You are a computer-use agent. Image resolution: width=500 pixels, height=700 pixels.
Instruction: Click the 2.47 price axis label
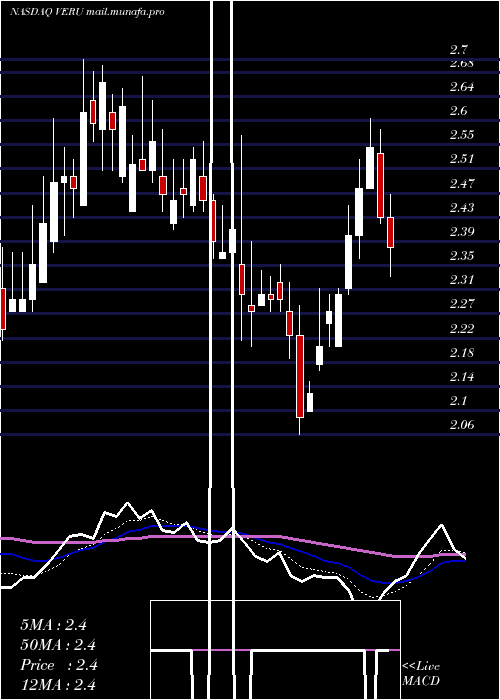(462, 183)
